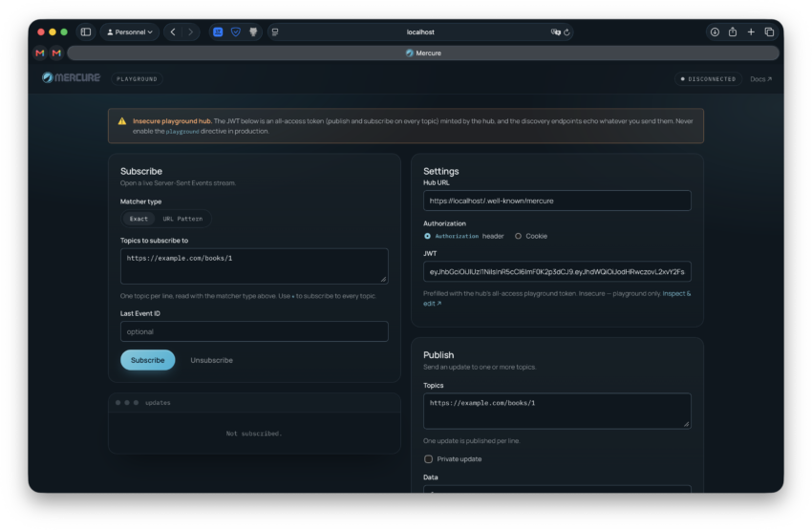Image resolution: width=812 pixels, height=530 pixels.
Task: Open the Inspect & edit link
Action: (676, 293)
